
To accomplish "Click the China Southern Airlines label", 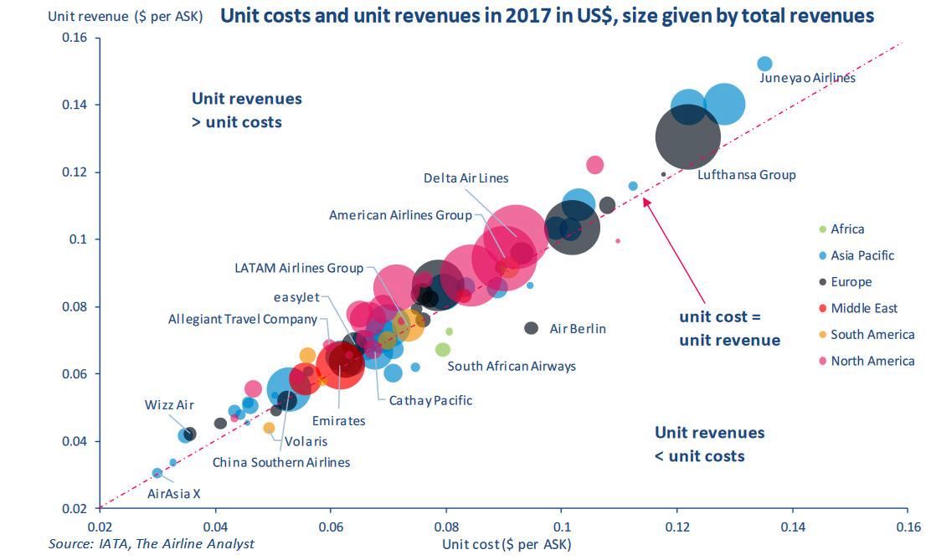I will 280,462.
